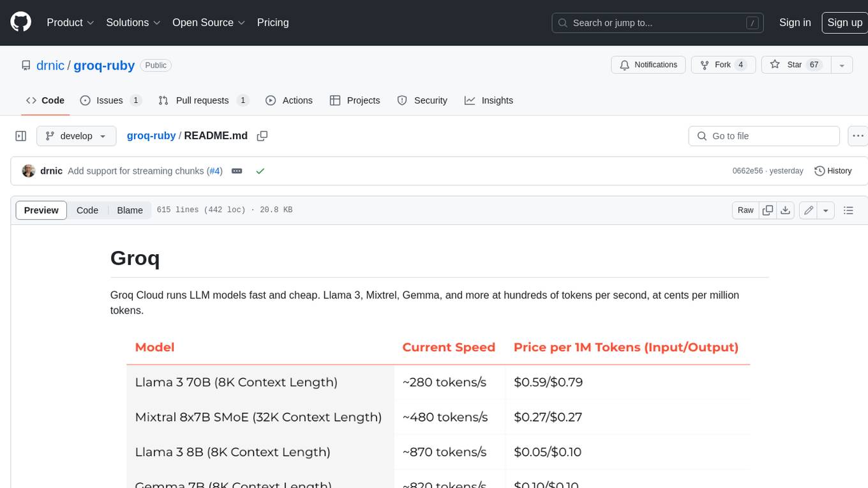
Task: Click Sign in link
Action: tap(795, 22)
